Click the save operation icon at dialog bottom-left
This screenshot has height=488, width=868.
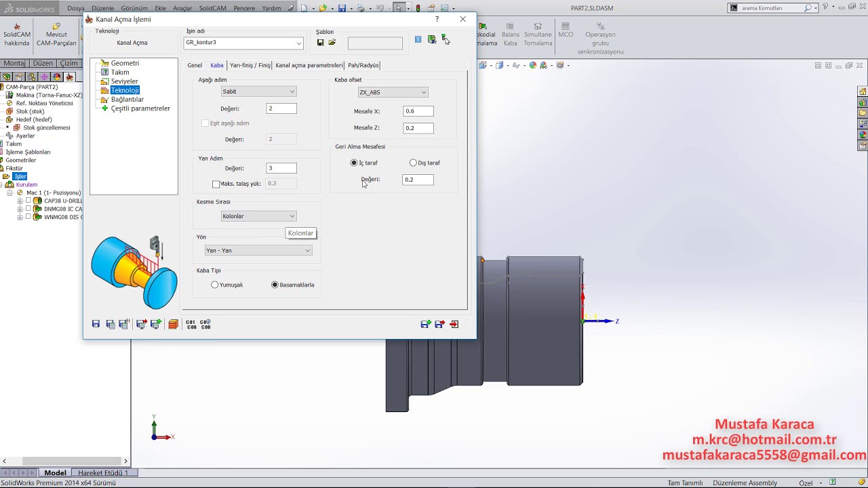[96, 325]
